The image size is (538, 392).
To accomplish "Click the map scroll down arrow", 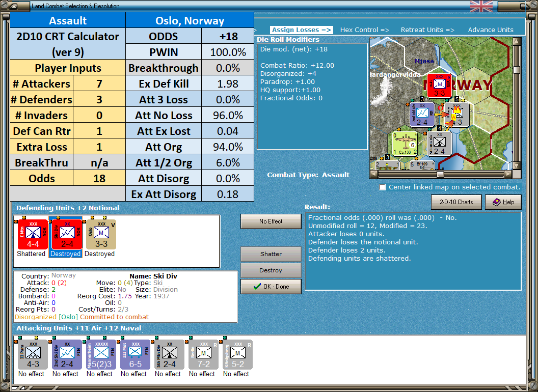I will point(517,166).
